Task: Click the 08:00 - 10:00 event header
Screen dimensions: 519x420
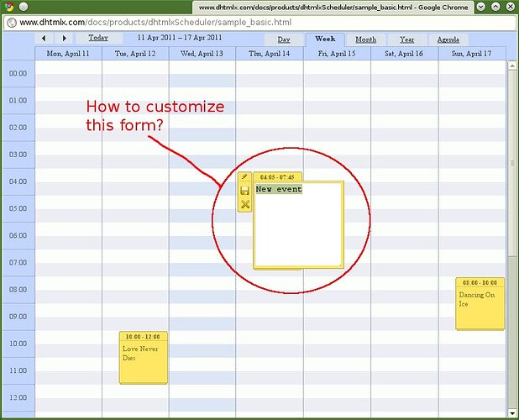Action: coord(480,282)
